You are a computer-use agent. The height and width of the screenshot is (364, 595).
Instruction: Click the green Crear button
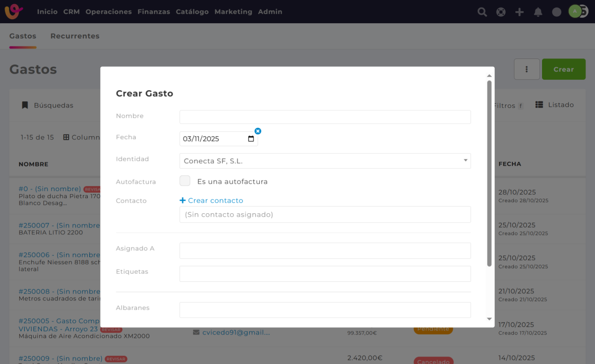pos(563,69)
